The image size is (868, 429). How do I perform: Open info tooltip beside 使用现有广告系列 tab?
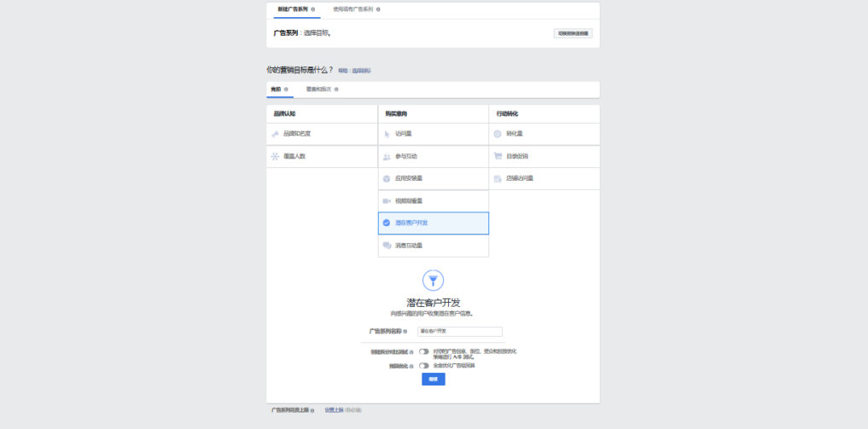coord(378,9)
